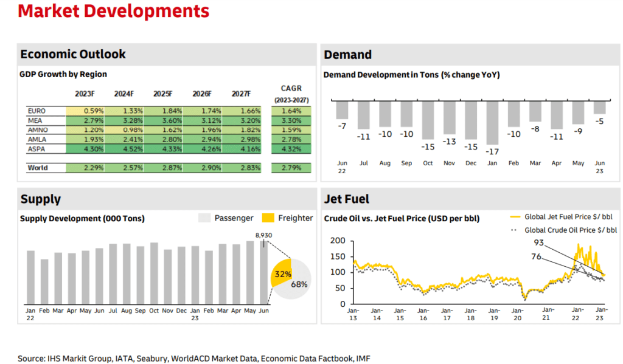
Task: Click the 'Oct' label on demand chart axis
Action: click(x=428, y=163)
